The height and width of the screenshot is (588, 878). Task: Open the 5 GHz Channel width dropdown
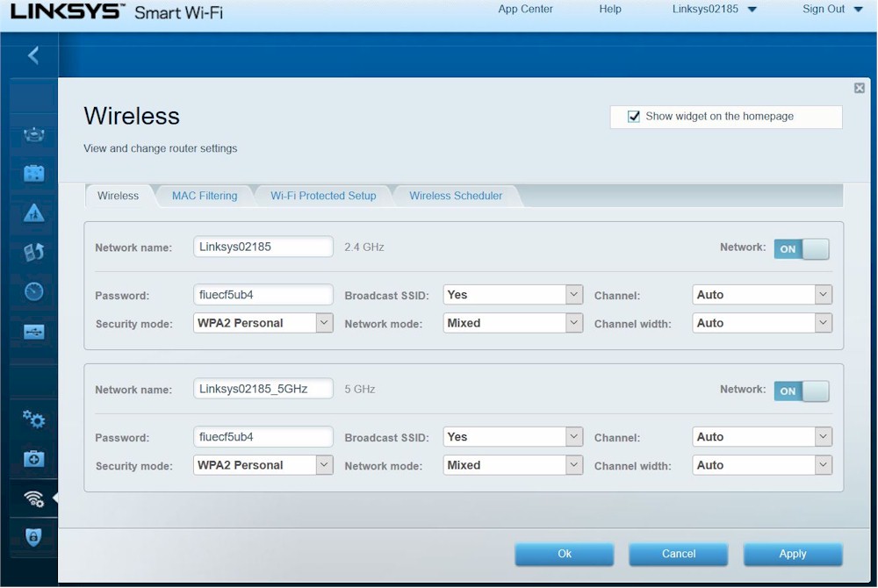tap(762, 465)
